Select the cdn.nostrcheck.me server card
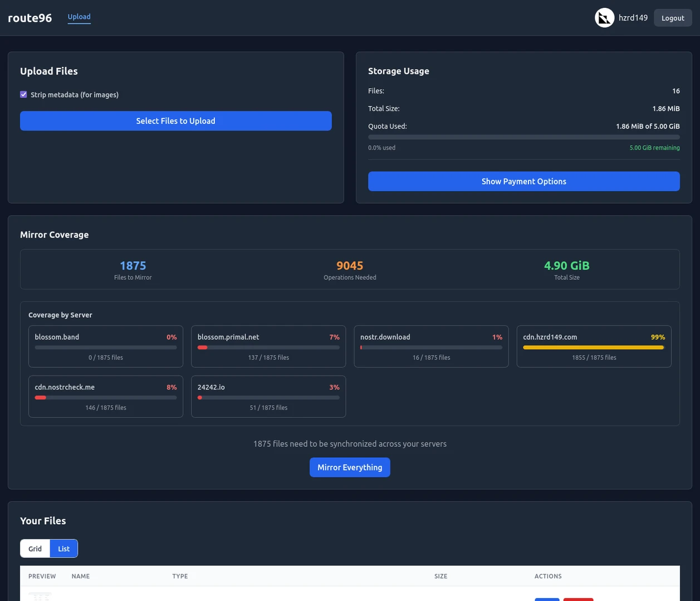 coord(106,396)
